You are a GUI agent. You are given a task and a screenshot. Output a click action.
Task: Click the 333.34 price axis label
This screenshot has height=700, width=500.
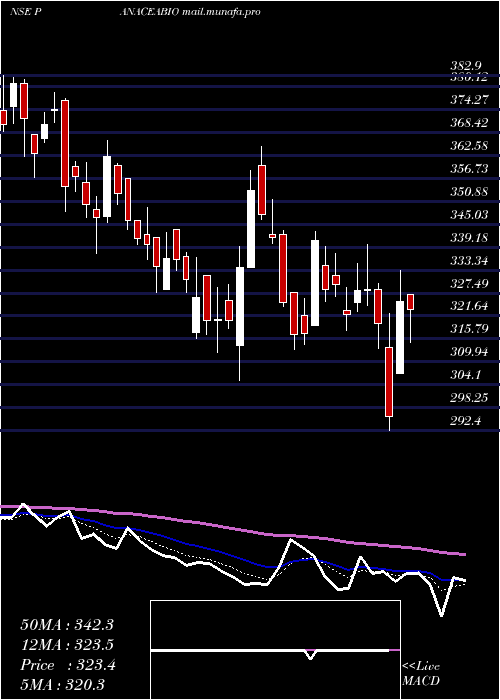(x=469, y=261)
